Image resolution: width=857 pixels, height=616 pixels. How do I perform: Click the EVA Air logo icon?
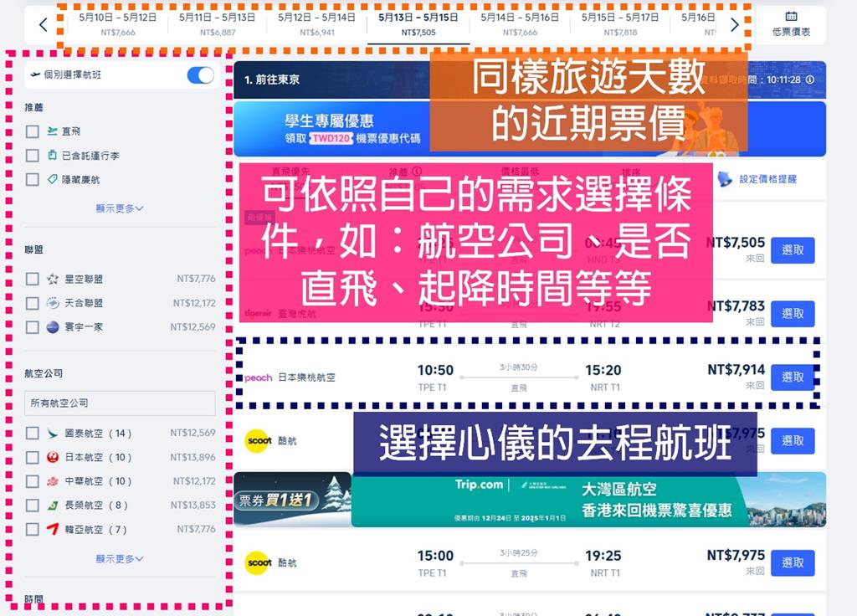pyautogui.click(x=53, y=505)
